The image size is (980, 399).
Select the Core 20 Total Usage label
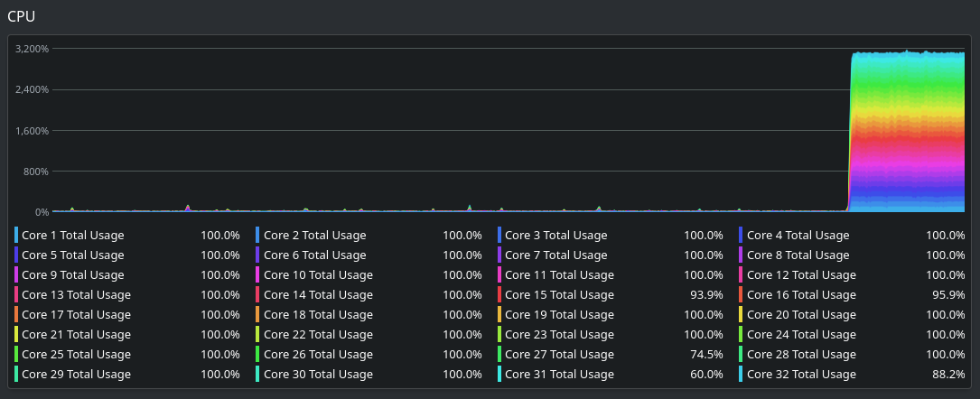pyautogui.click(x=801, y=315)
